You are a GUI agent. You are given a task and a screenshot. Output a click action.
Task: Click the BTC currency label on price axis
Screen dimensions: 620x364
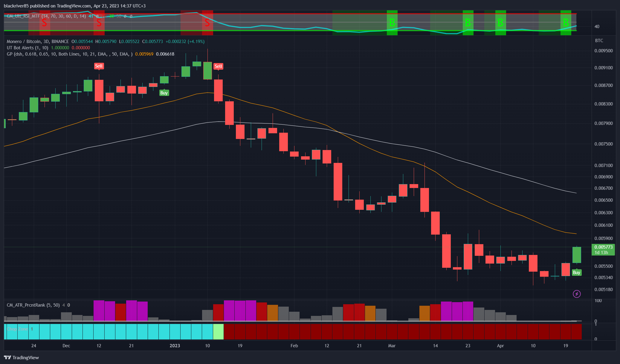click(x=599, y=41)
